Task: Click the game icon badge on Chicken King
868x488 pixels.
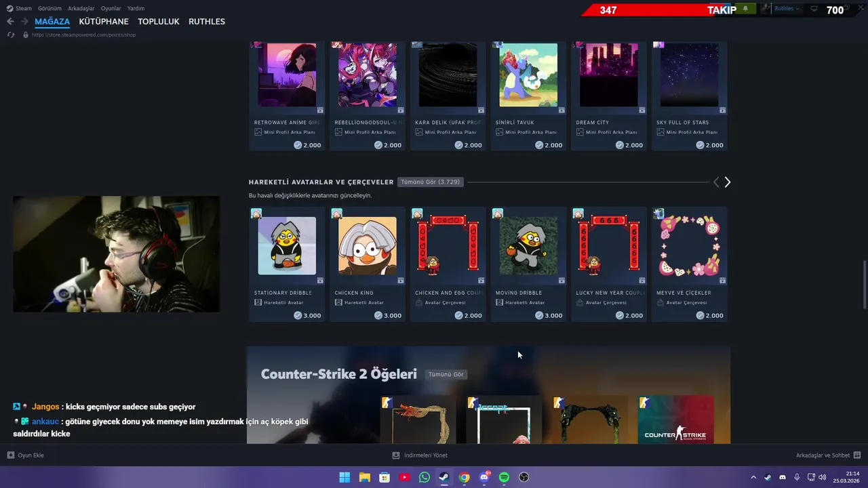Action: click(337, 213)
